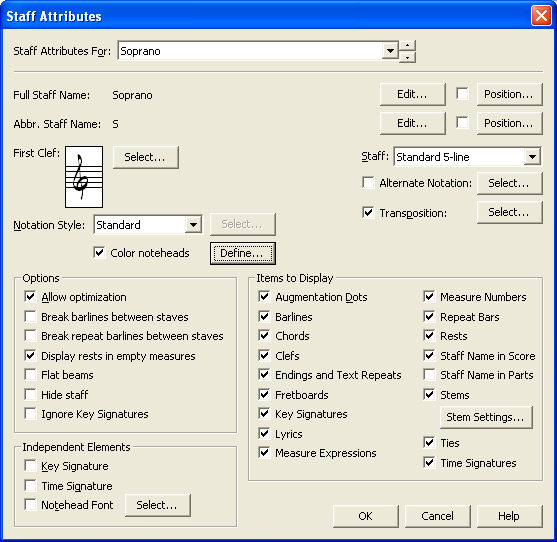Viewport: 557px width, 542px height.
Task: Open the Notation Style dropdown
Action: click(193, 225)
